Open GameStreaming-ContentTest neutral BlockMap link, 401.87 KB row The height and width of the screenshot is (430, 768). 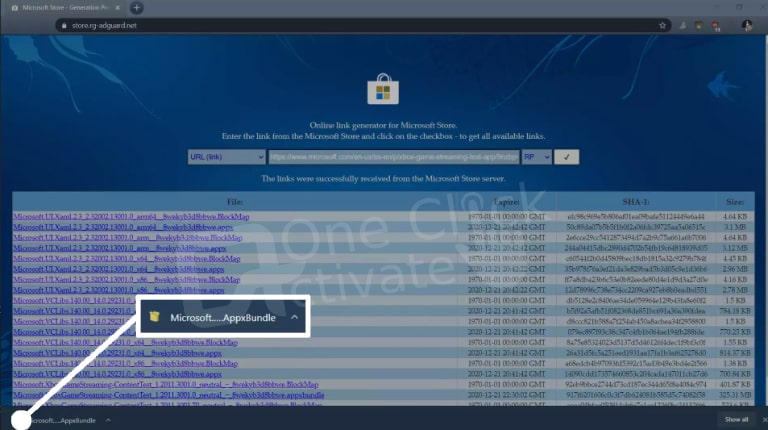[166, 385]
